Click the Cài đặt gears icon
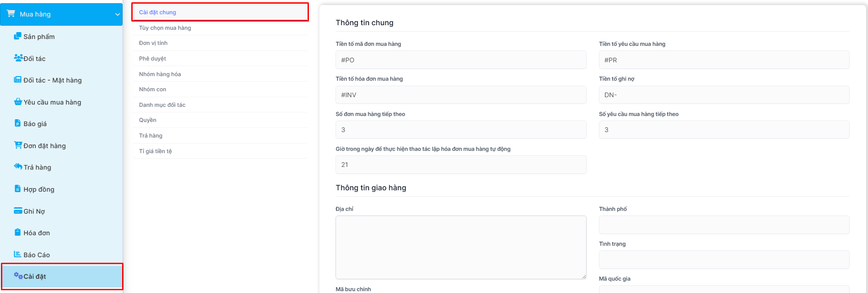868x293 pixels. pyautogui.click(x=18, y=276)
